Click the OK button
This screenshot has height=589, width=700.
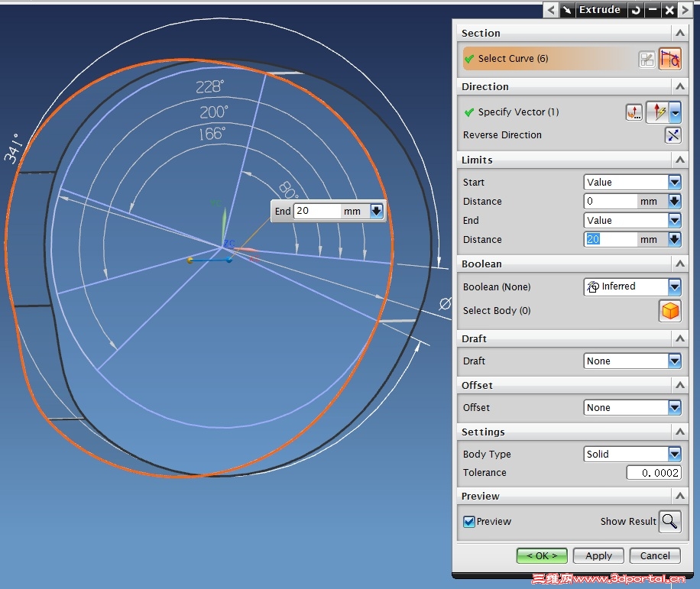(x=542, y=556)
